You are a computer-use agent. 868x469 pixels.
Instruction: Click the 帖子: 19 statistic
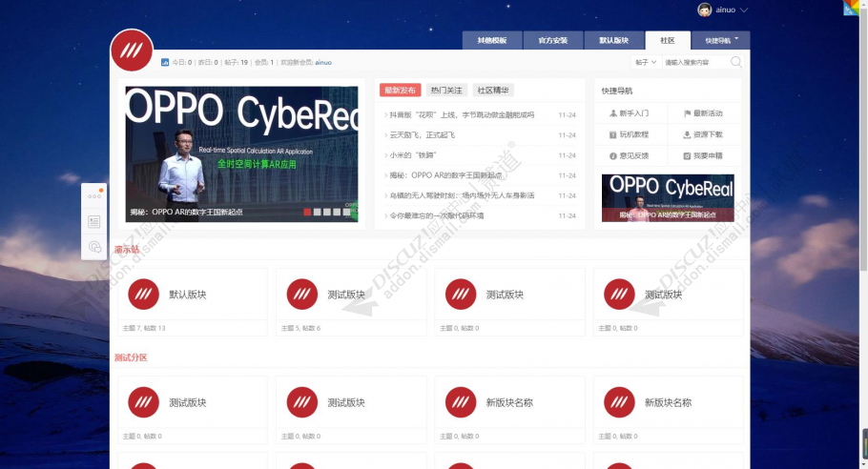pyautogui.click(x=237, y=63)
